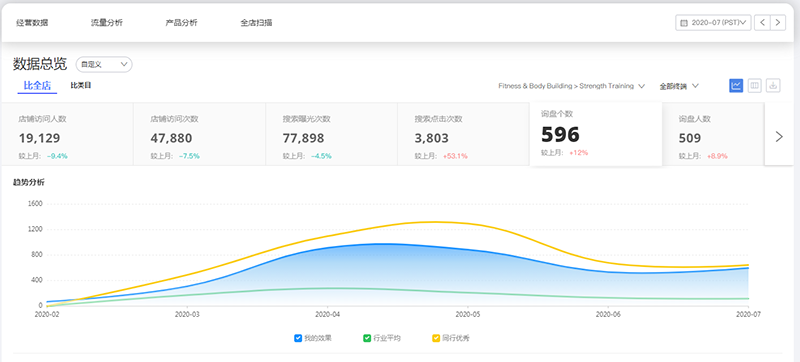
Task: Open 流量分析 menu item
Action: pyautogui.click(x=107, y=23)
